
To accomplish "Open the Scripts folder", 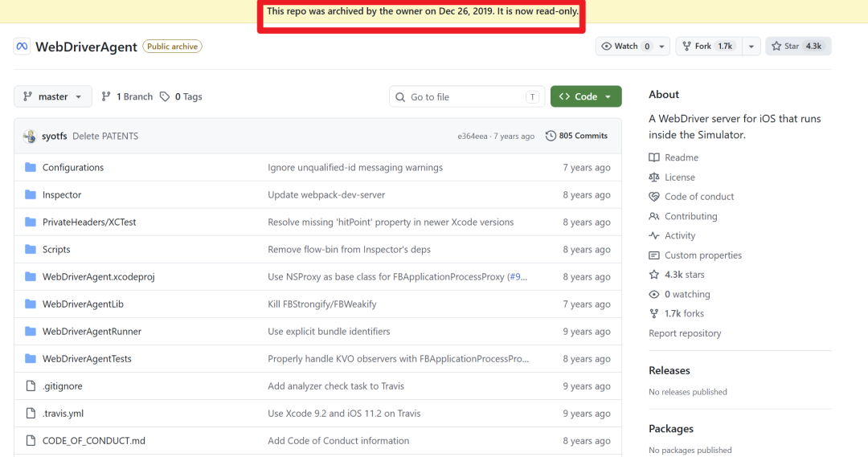I will pyautogui.click(x=56, y=250).
